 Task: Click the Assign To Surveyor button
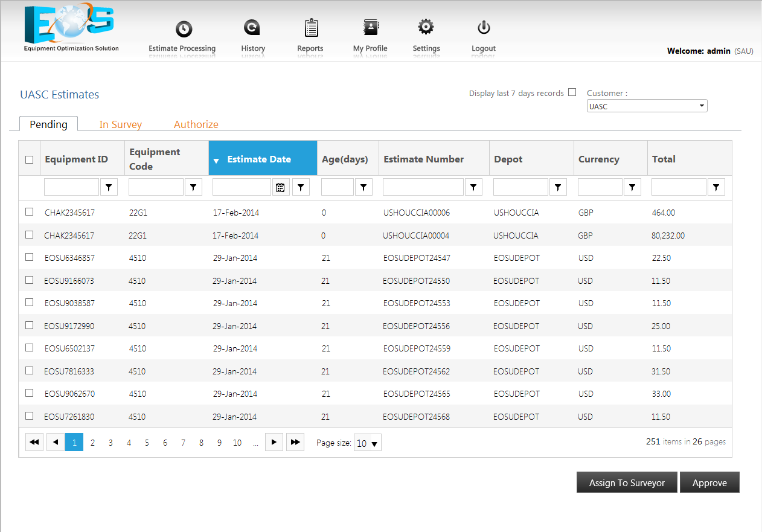[x=627, y=482]
